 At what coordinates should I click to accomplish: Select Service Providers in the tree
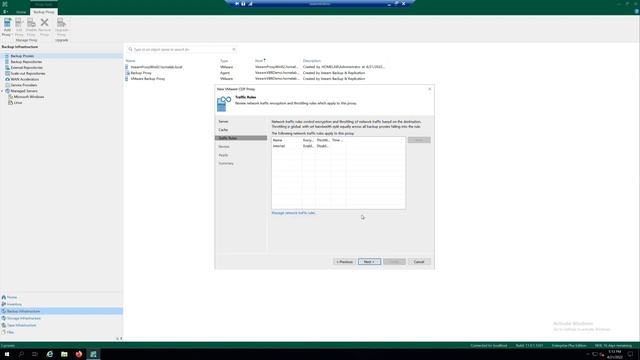tap(24, 85)
